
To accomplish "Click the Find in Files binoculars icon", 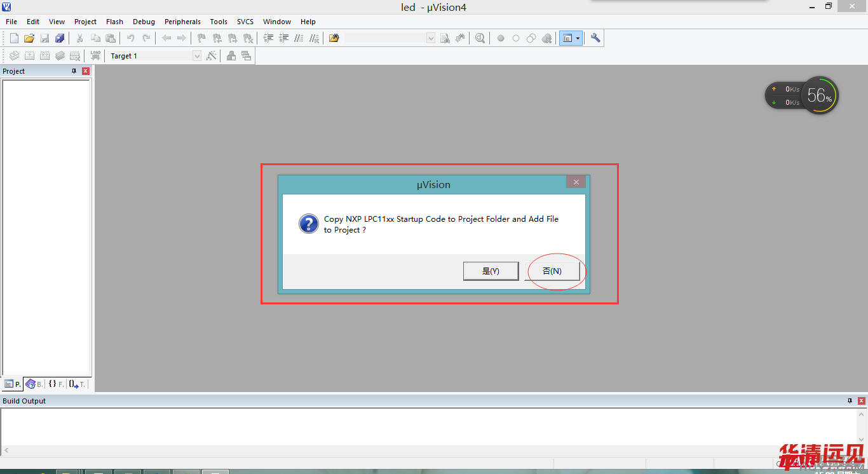I will [x=445, y=38].
